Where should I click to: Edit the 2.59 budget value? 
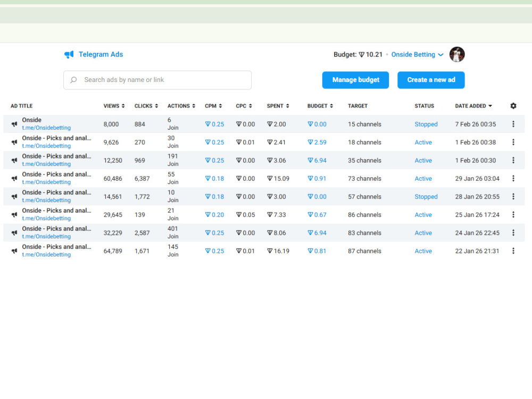click(317, 142)
